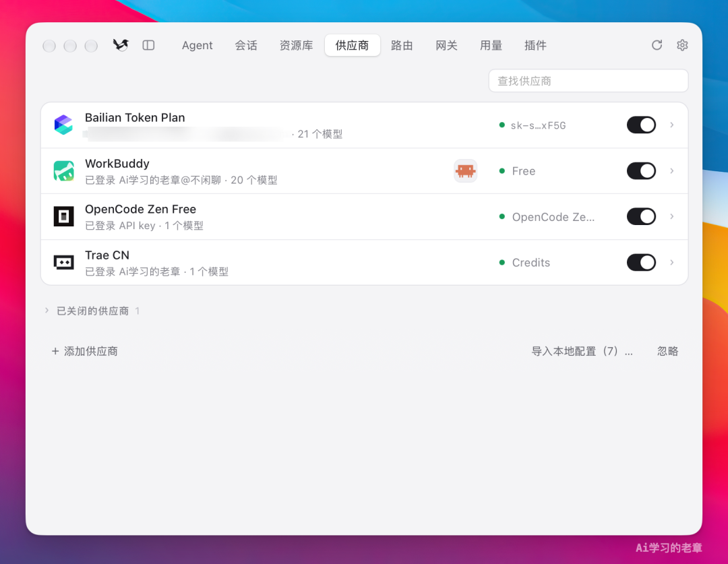
Task: Switch to the Agent tab
Action: [197, 45]
